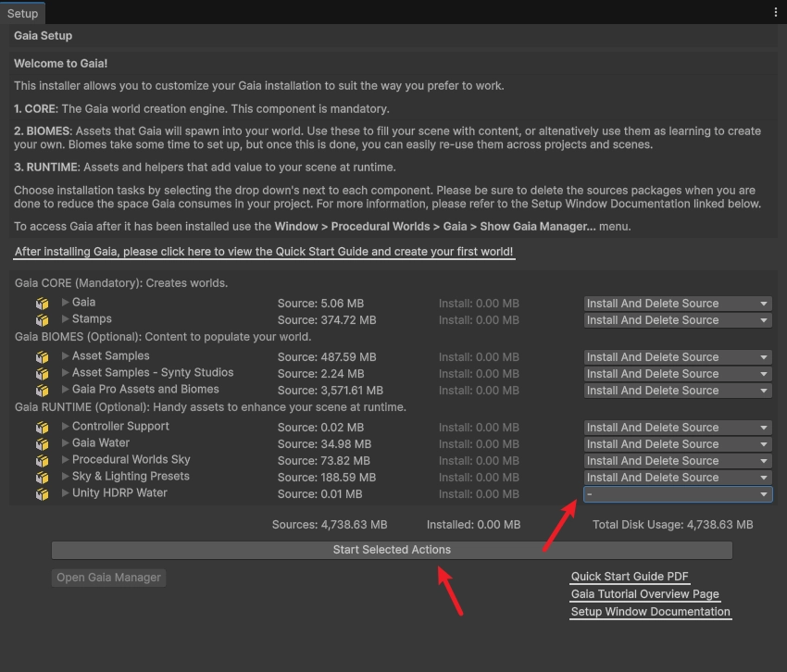Open the empty action dropdown for Unity HDRP Water
Viewport: 787px width, 672px height.
click(678, 494)
